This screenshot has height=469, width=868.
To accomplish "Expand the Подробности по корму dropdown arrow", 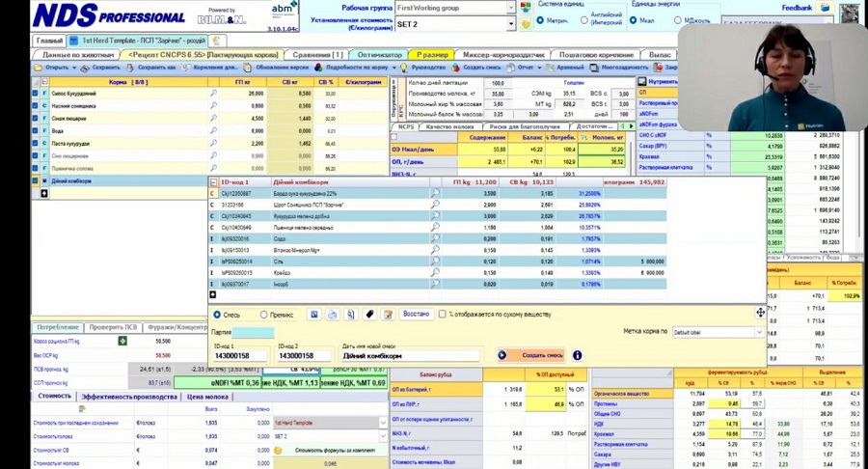I will pos(393,68).
